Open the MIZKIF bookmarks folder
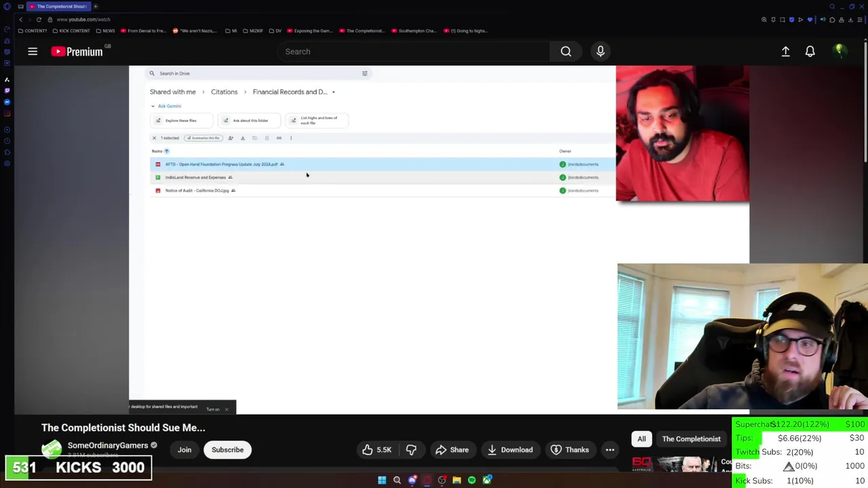 pos(252,30)
